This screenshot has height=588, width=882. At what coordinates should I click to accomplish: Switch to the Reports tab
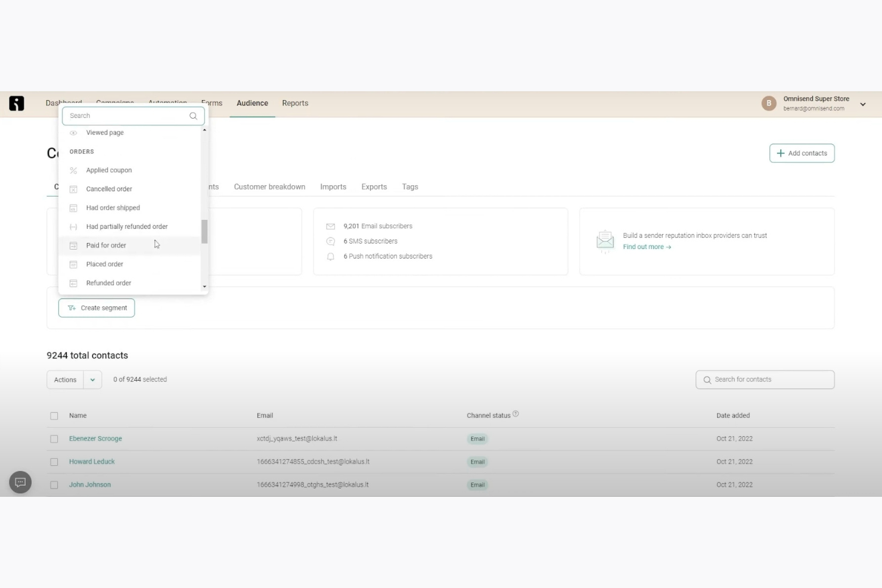295,103
